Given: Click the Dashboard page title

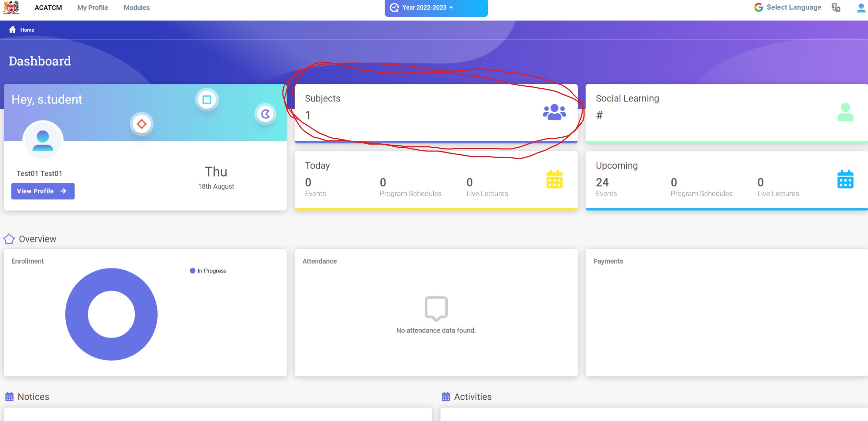Looking at the screenshot, I should pyautogui.click(x=40, y=61).
